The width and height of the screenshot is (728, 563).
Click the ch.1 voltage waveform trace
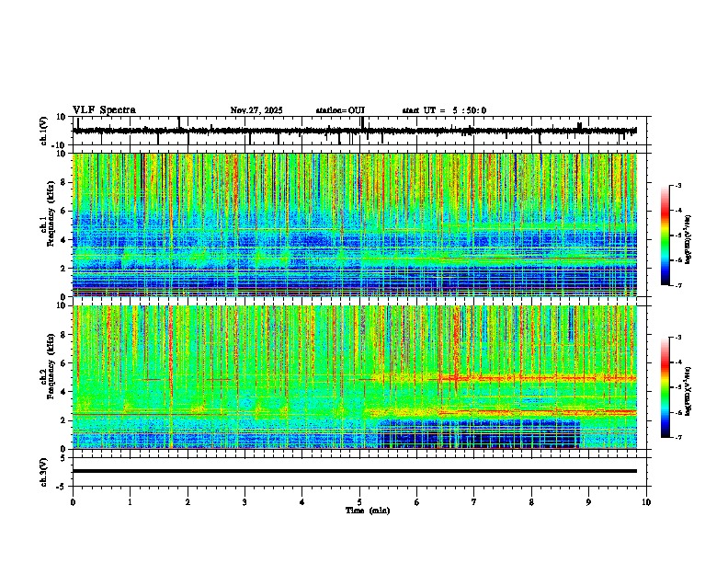(x=355, y=131)
